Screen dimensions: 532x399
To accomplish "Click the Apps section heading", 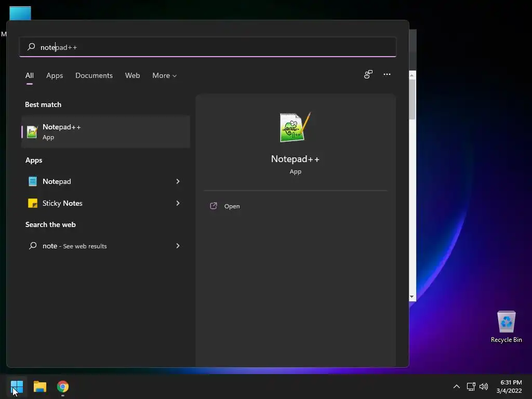I will click(34, 160).
